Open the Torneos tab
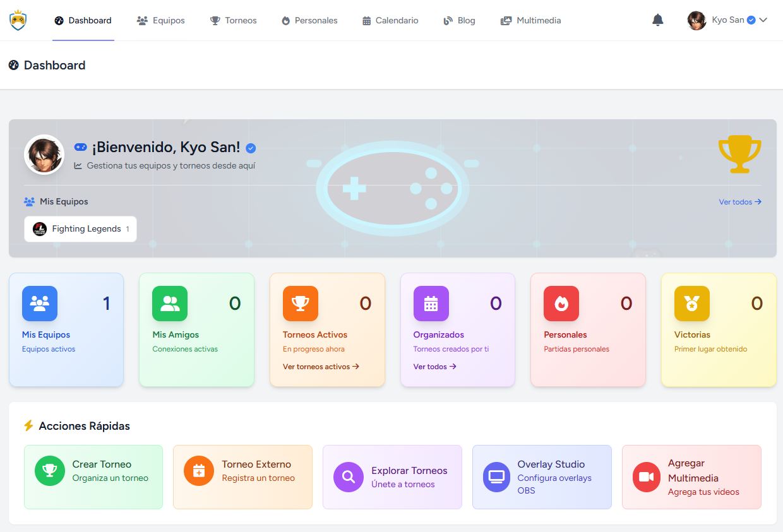783x532 pixels. click(234, 20)
